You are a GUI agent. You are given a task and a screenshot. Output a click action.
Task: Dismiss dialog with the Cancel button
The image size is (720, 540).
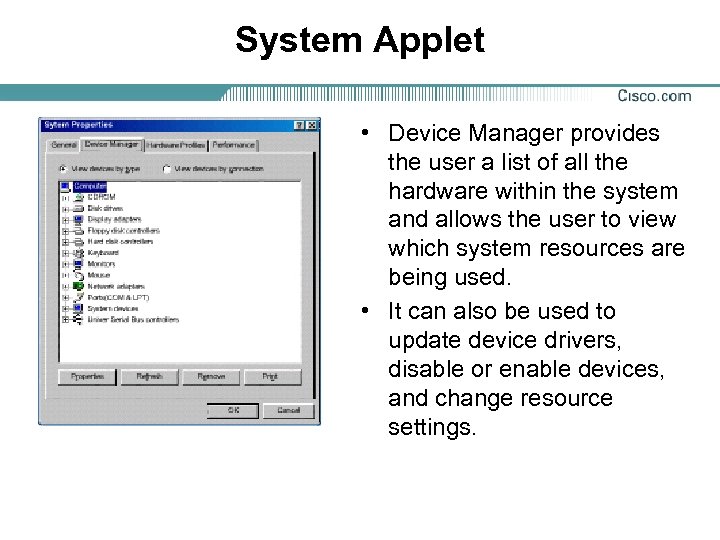[x=288, y=410]
